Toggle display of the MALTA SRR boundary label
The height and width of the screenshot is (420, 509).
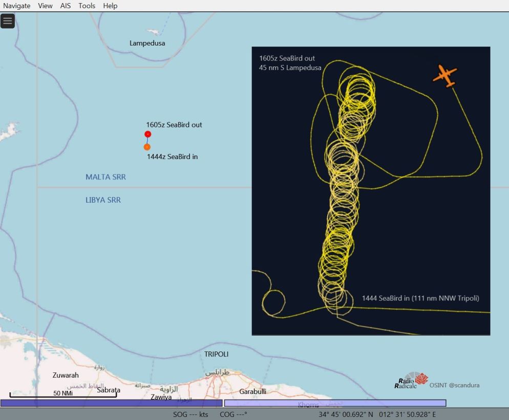(x=105, y=176)
